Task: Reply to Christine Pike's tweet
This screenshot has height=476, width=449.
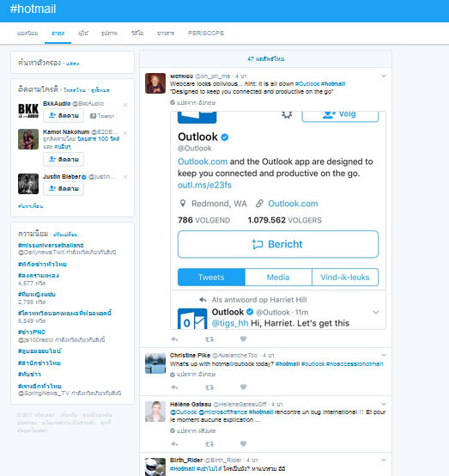Action: coord(174,388)
